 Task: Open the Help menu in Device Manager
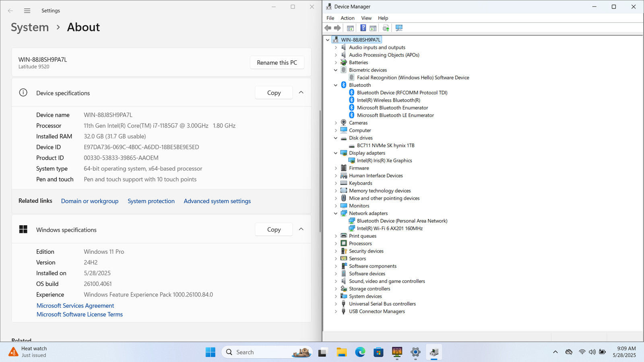coord(383,18)
